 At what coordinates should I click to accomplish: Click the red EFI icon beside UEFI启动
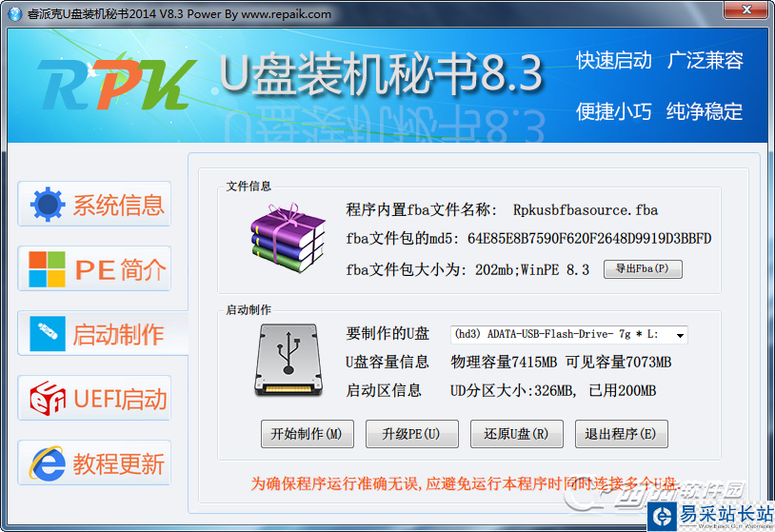click(x=48, y=398)
